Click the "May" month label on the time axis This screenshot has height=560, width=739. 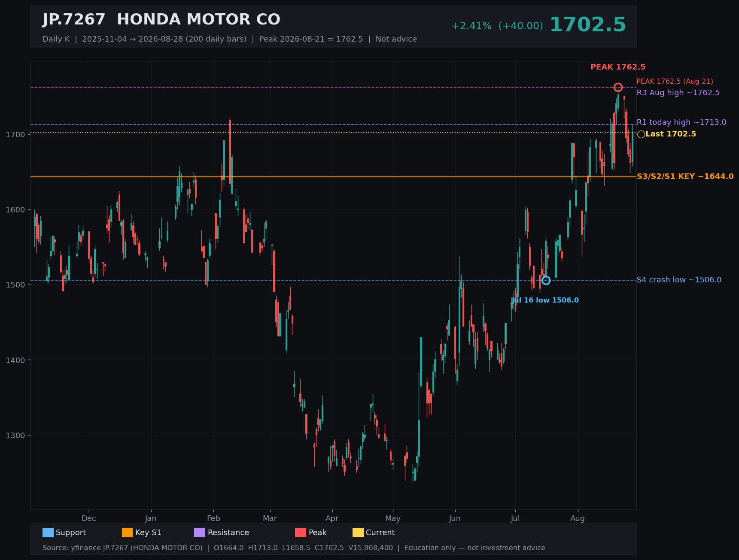[x=393, y=518]
